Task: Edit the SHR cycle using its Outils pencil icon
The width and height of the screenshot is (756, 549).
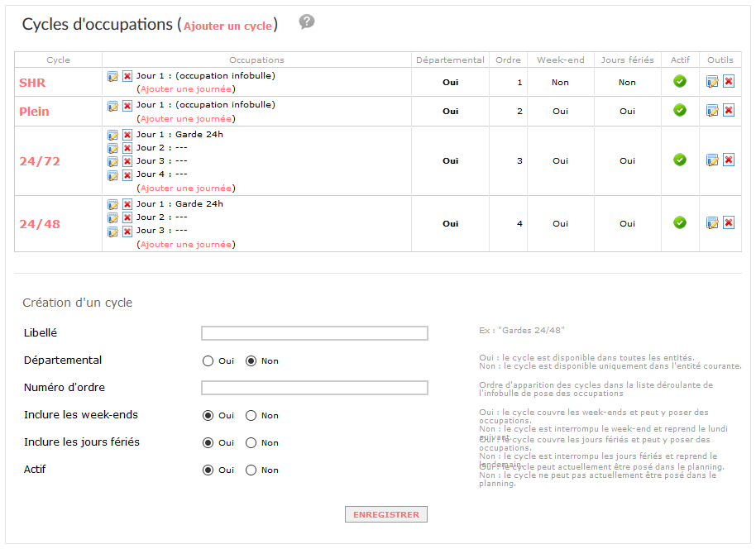Action: 712,82
